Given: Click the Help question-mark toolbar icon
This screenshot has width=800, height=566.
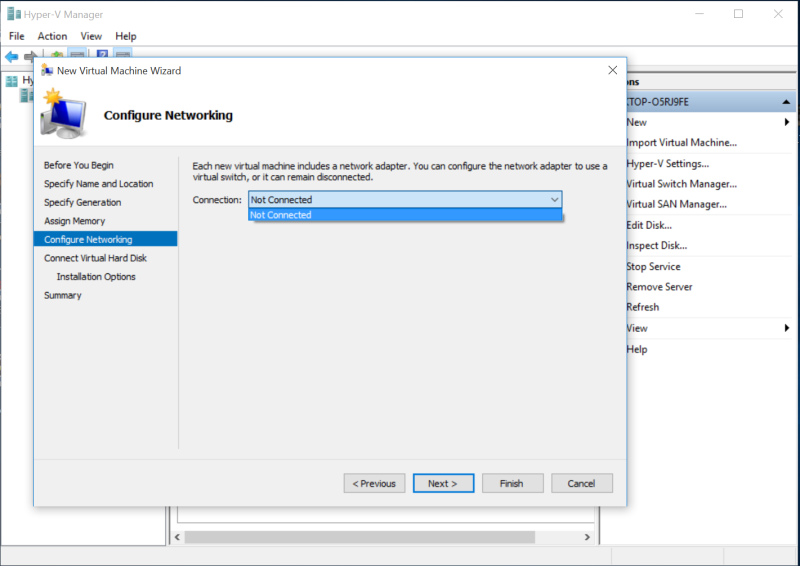Looking at the screenshot, I should pos(102,53).
